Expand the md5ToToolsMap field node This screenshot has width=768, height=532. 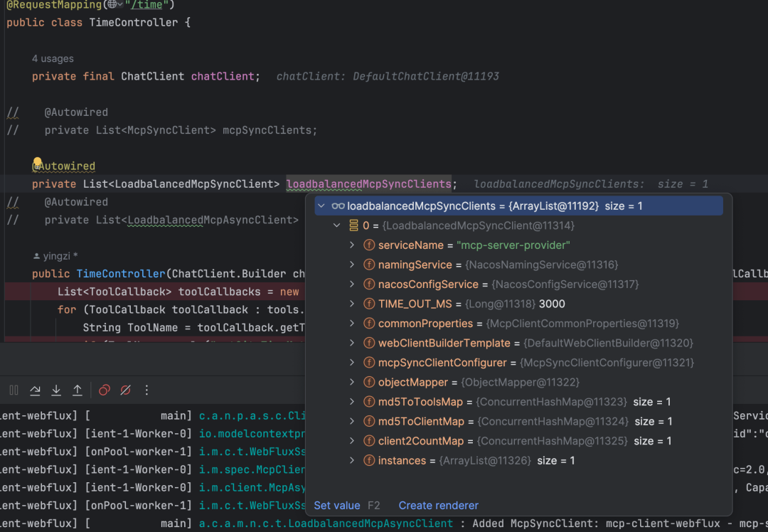point(352,402)
